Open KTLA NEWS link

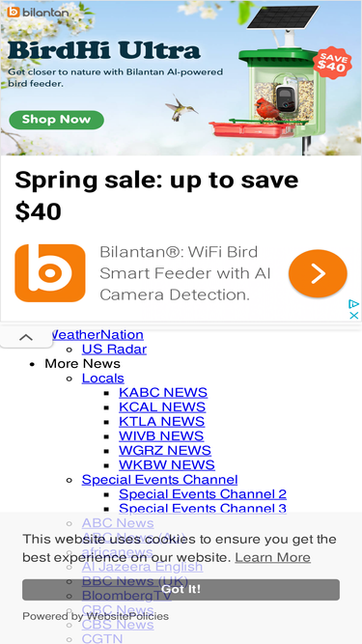pos(162,421)
